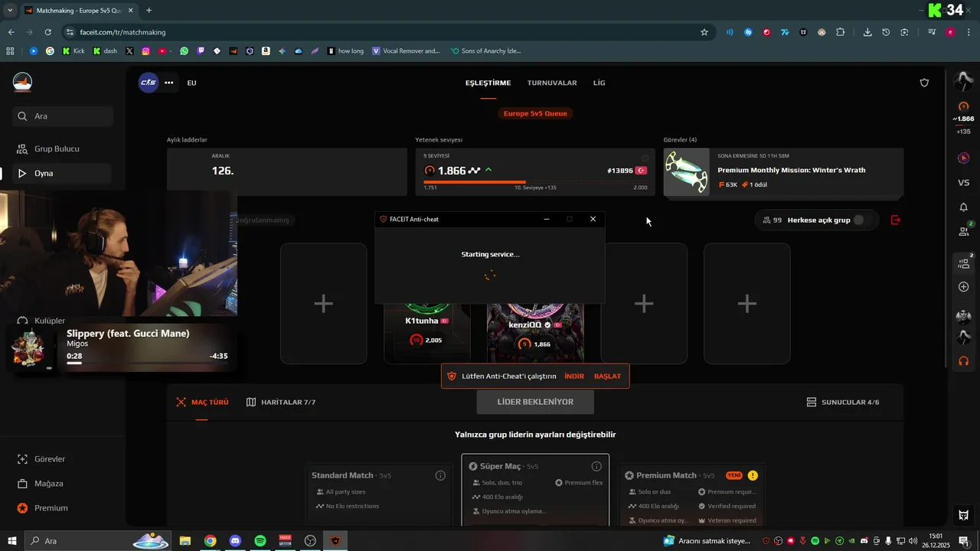Select the Premium Match card
The width and height of the screenshot is (980, 551).
point(692,494)
